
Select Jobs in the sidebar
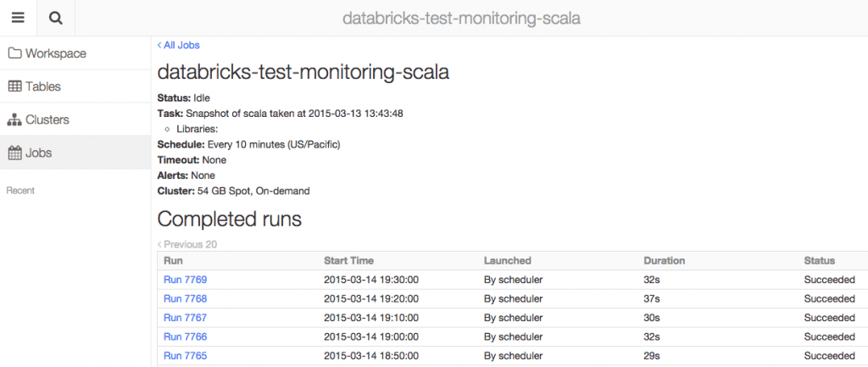38,153
